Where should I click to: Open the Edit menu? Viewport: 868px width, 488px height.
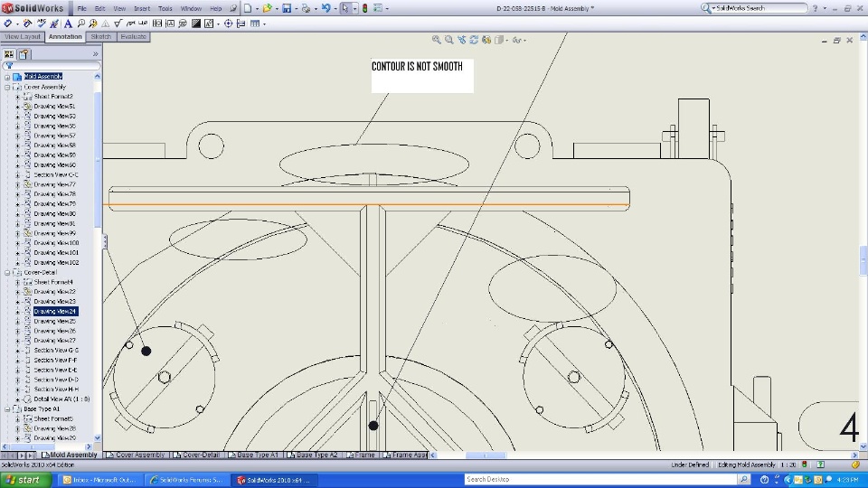pos(99,8)
